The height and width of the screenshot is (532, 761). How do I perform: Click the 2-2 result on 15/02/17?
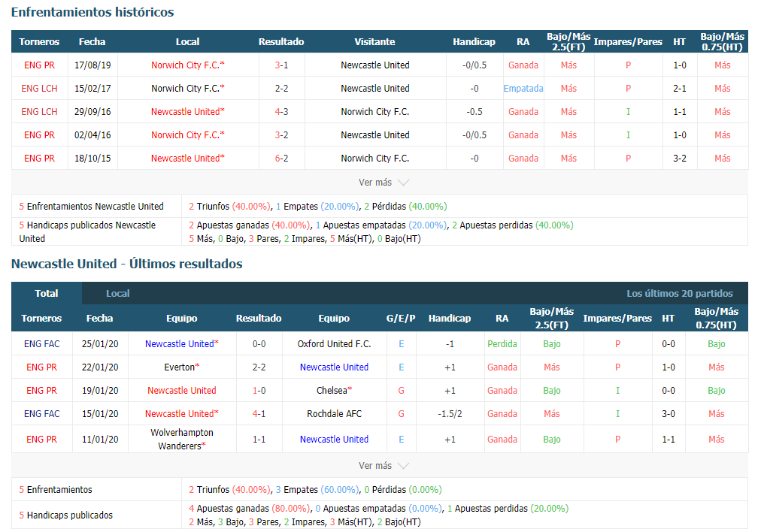[281, 88]
